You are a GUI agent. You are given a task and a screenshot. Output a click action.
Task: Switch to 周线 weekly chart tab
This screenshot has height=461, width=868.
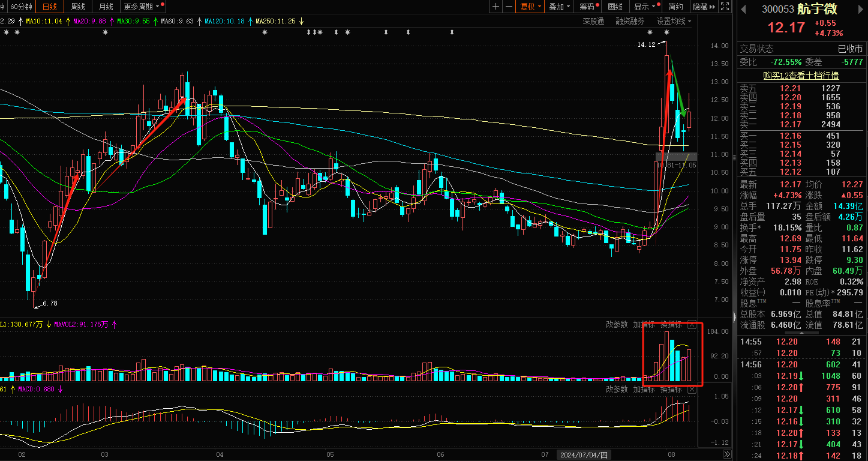[x=78, y=7]
